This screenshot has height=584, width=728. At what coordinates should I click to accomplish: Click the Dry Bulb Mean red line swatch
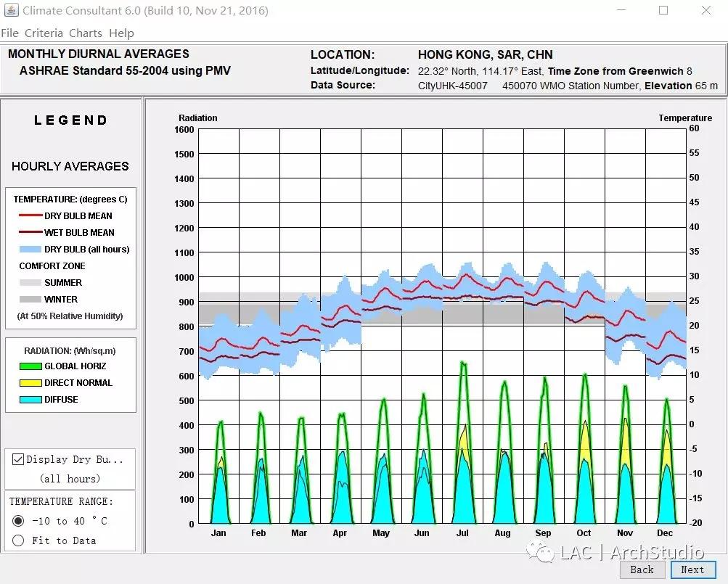point(30,215)
